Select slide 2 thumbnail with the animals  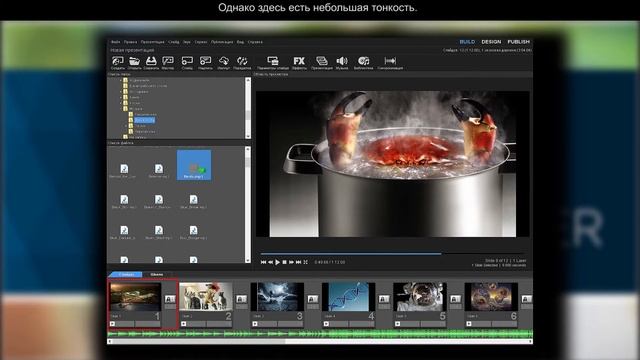click(x=206, y=297)
